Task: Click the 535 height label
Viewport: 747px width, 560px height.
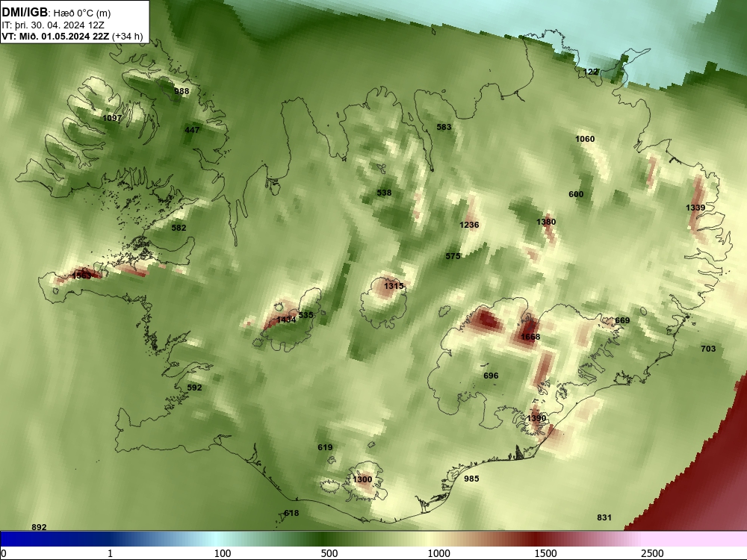Action: click(x=306, y=315)
